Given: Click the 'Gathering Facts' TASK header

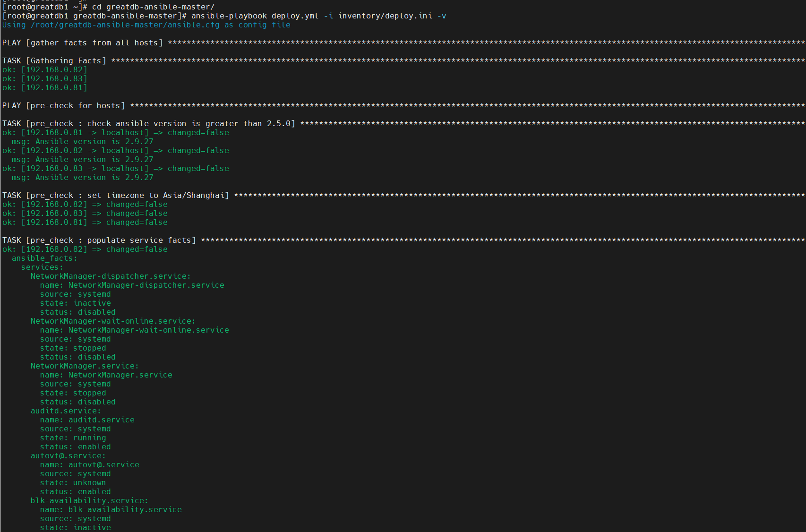Looking at the screenshot, I should [x=403, y=61].
